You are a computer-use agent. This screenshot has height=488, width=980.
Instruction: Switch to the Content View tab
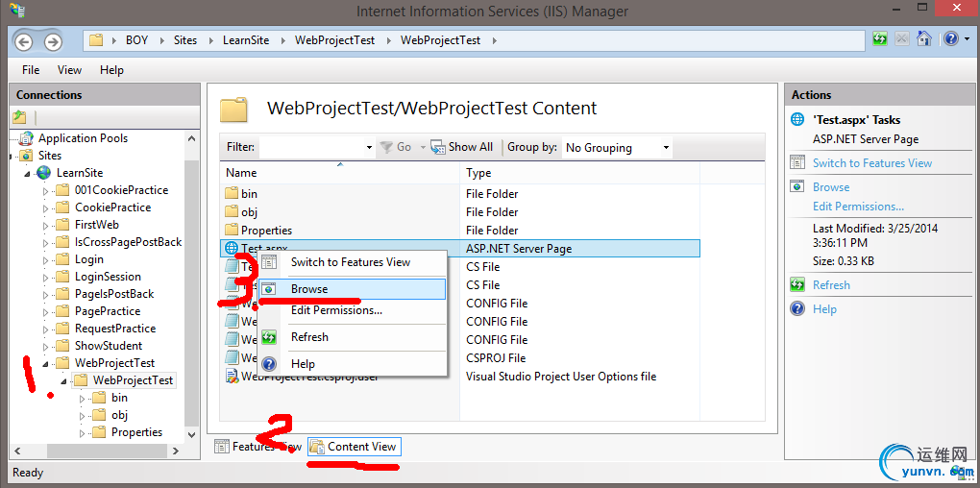(355, 447)
